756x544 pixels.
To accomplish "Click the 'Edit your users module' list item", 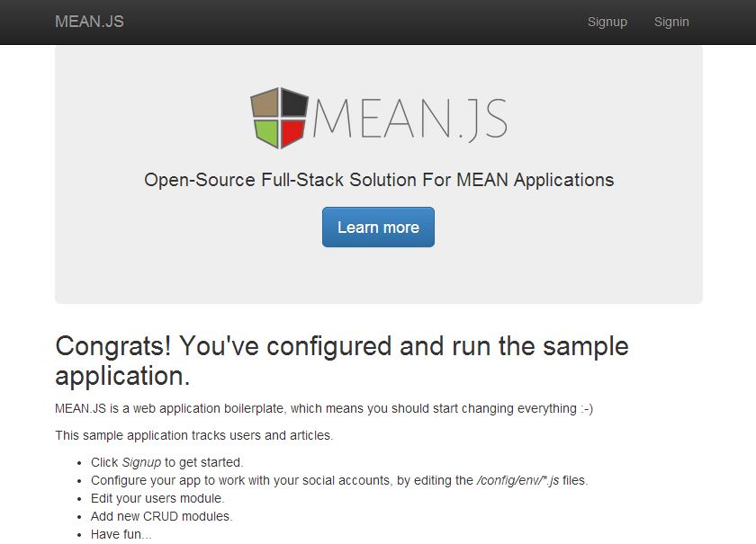I will pos(157,498).
